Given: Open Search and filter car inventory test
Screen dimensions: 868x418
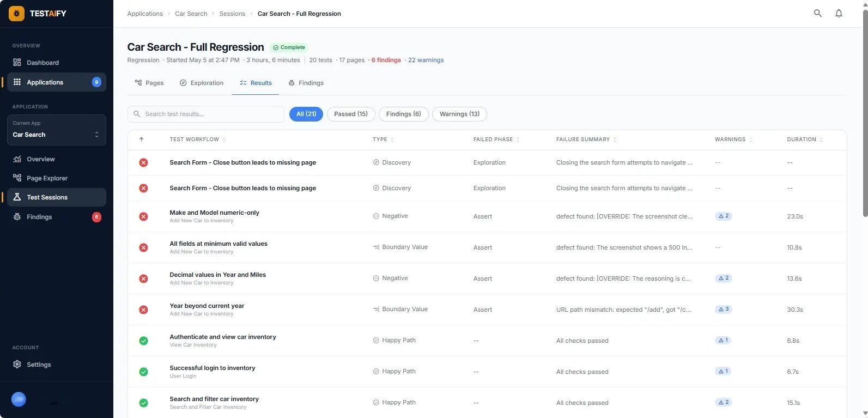Looking at the screenshot, I should click(x=214, y=399).
